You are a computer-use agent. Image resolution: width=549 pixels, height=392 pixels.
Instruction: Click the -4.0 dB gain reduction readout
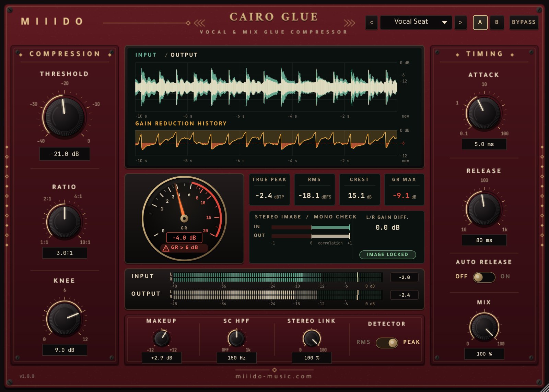click(x=184, y=238)
